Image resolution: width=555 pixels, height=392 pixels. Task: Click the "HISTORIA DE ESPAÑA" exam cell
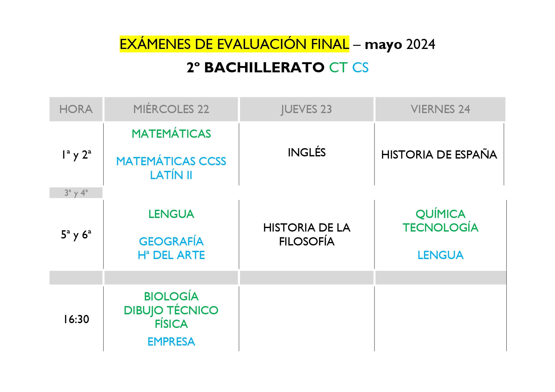click(439, 155)
